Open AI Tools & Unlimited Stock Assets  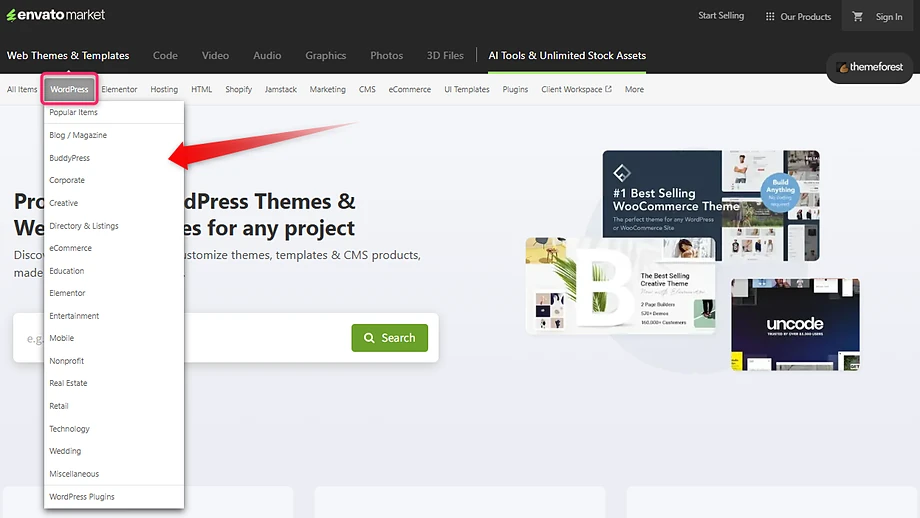coord(567,55)
